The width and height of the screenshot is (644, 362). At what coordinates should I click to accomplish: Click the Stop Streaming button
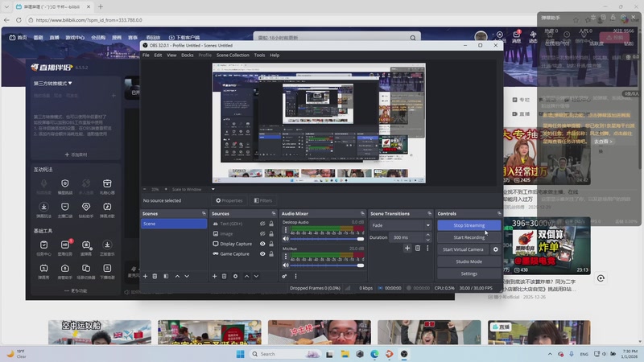click(x=469, y=225)
